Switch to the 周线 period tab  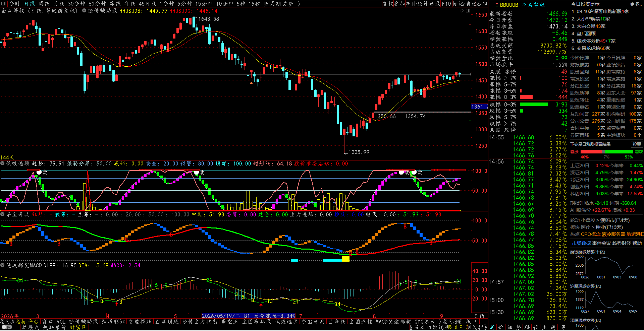pos(44,4)
